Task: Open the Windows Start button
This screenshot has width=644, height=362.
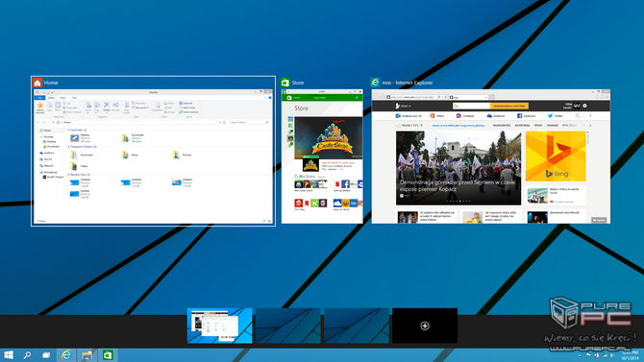Action: (x=9, y=355)
